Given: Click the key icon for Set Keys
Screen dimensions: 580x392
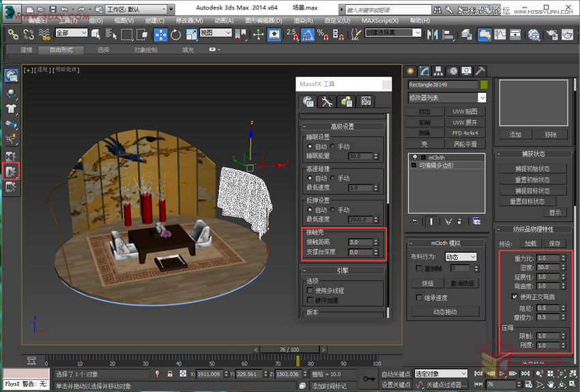Looking at the screenshot, I should (x=368, y=378).
